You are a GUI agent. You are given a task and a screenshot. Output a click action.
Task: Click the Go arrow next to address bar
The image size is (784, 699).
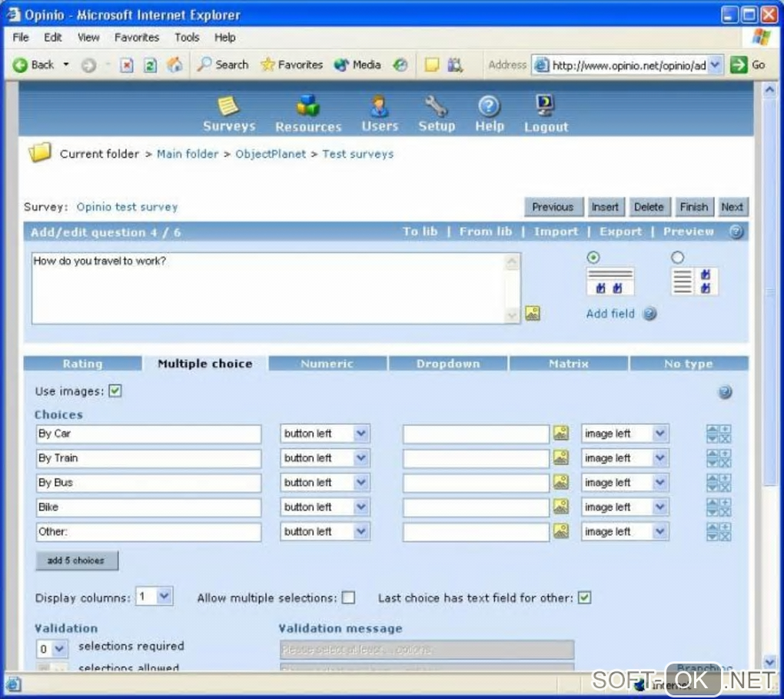click(x=738, y=65)
